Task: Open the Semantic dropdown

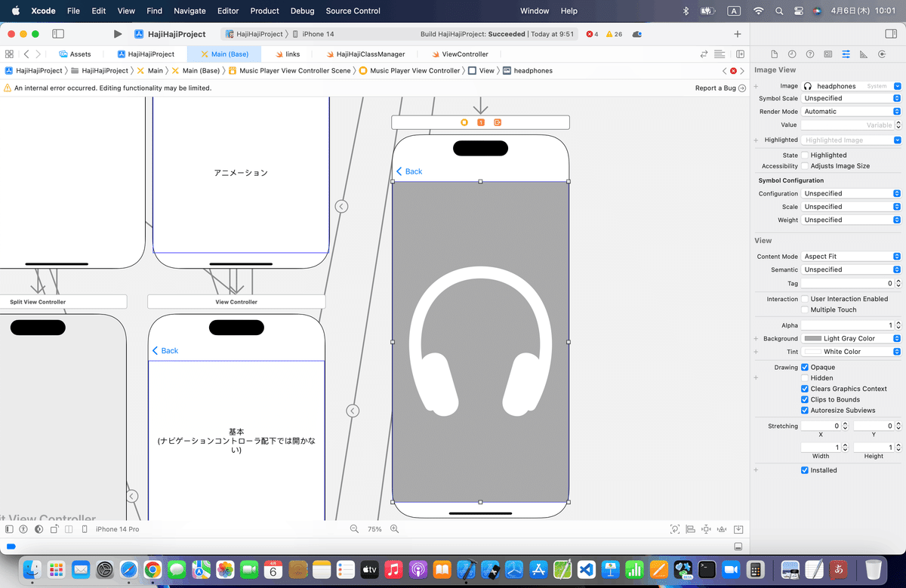Action: pos(852,269)
